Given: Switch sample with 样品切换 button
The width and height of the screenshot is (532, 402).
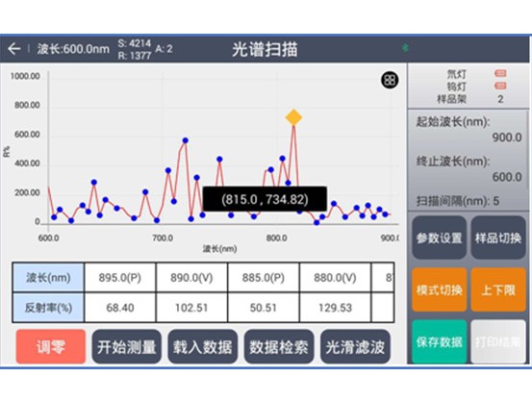Looking at the screenshot, I should (498, 238).
